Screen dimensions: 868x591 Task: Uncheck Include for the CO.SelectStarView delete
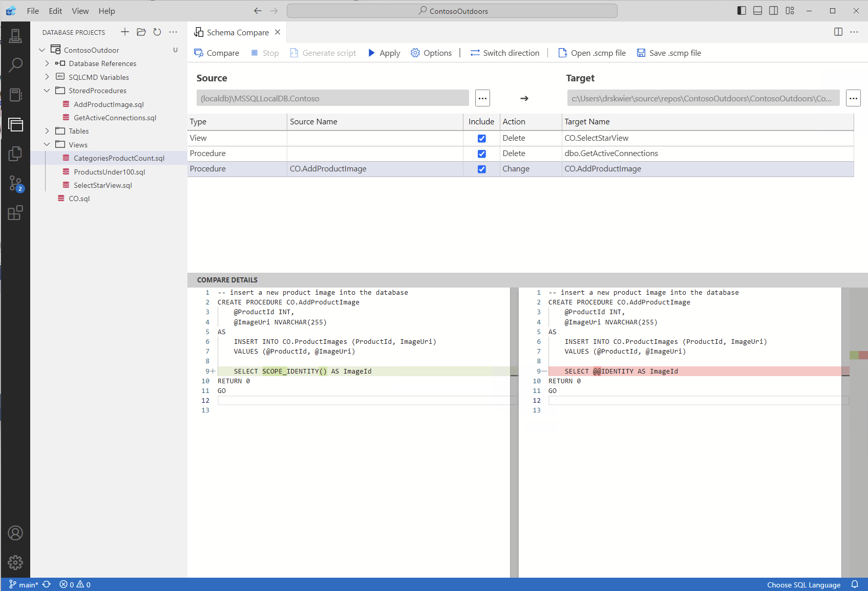(x=481, y=138)
